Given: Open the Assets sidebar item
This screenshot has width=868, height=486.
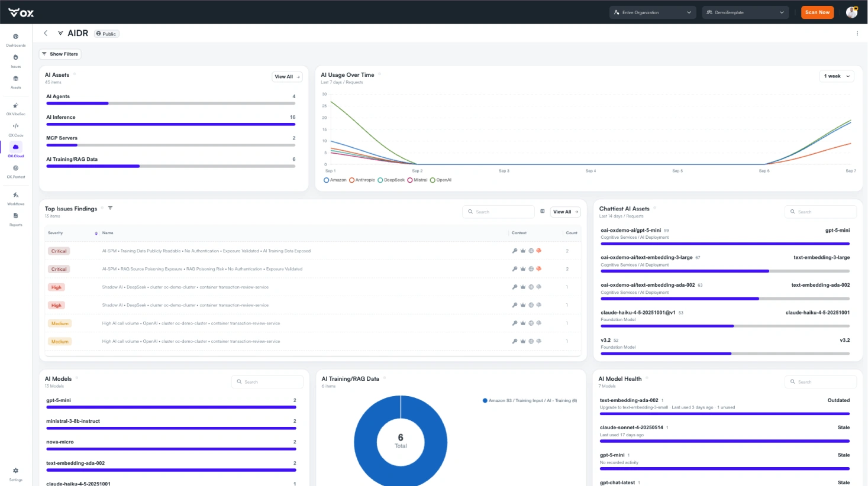Looking at the screenshot, I should point(15,82).
